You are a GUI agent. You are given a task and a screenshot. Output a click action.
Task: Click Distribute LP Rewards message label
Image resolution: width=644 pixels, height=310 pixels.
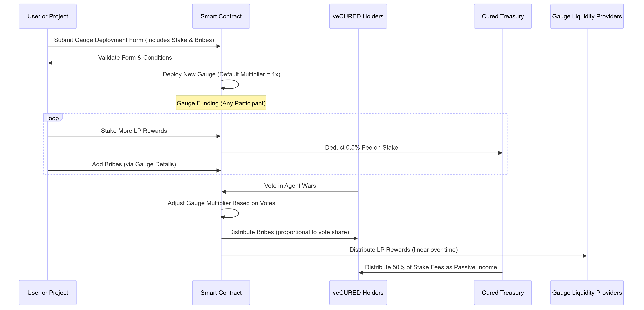[x=403, y=250]
